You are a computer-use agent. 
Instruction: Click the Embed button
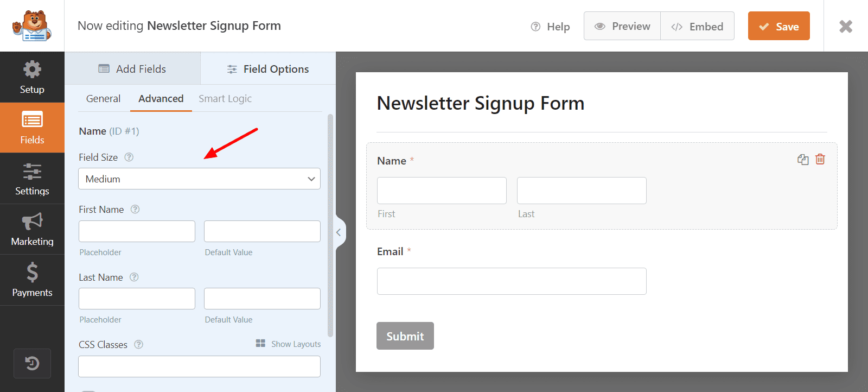click(x=697, y=26)
